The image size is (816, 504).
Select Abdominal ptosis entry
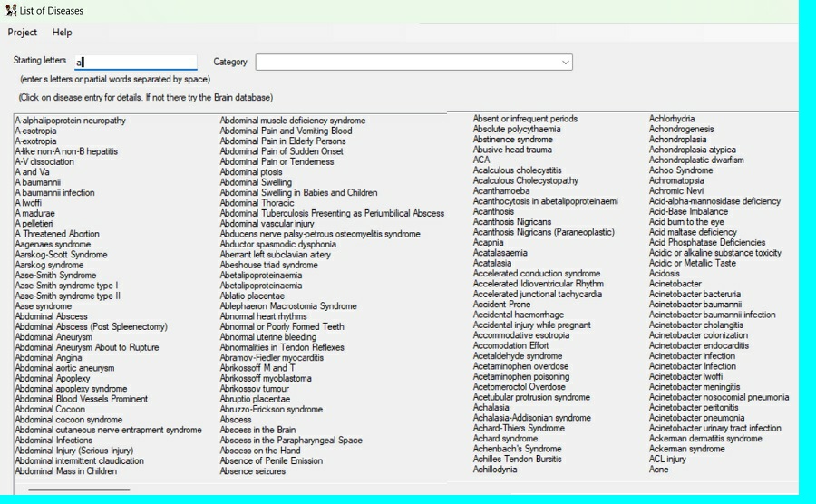(x=251, y=172)
